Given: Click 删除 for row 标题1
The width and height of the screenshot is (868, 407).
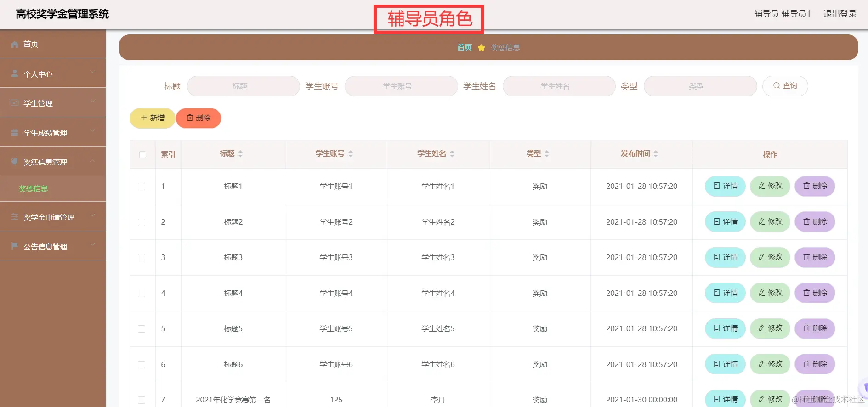Looking at the screenshot, I should (815, 186).
